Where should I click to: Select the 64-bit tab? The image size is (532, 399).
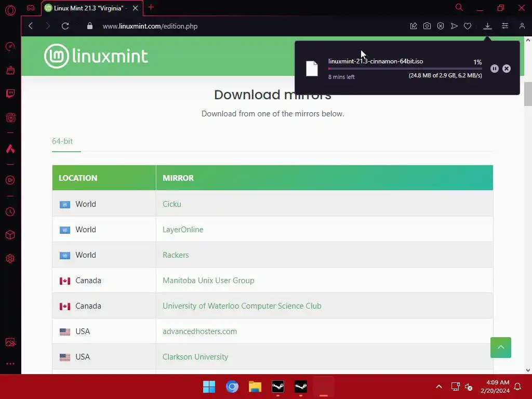coord(62,141)
